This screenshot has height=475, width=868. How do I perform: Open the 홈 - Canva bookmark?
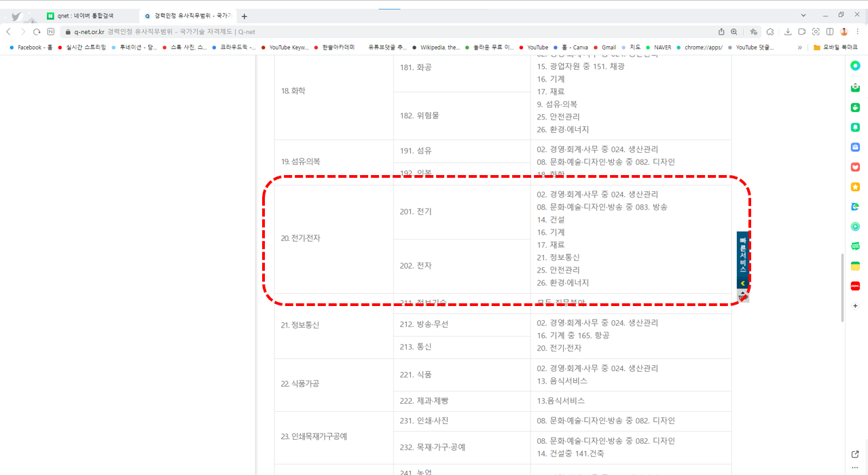(571, 47)
